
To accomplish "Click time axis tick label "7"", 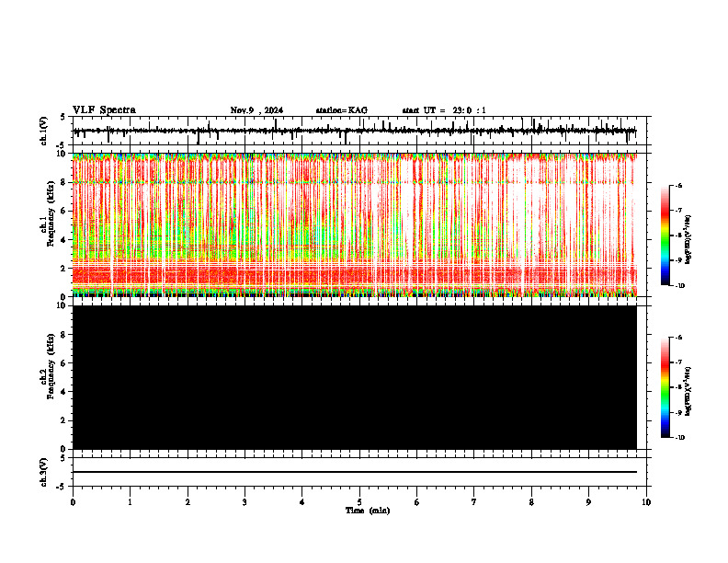I will (x=474, y=502).
